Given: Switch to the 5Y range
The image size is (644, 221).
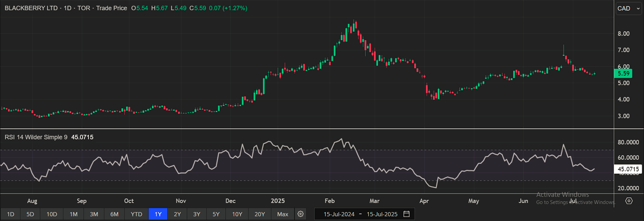Looking at the screenshot, I should pos(216,214).
